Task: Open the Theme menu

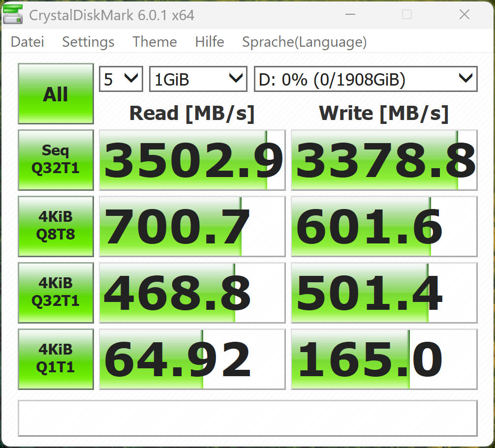Action: tap(155, 42)
